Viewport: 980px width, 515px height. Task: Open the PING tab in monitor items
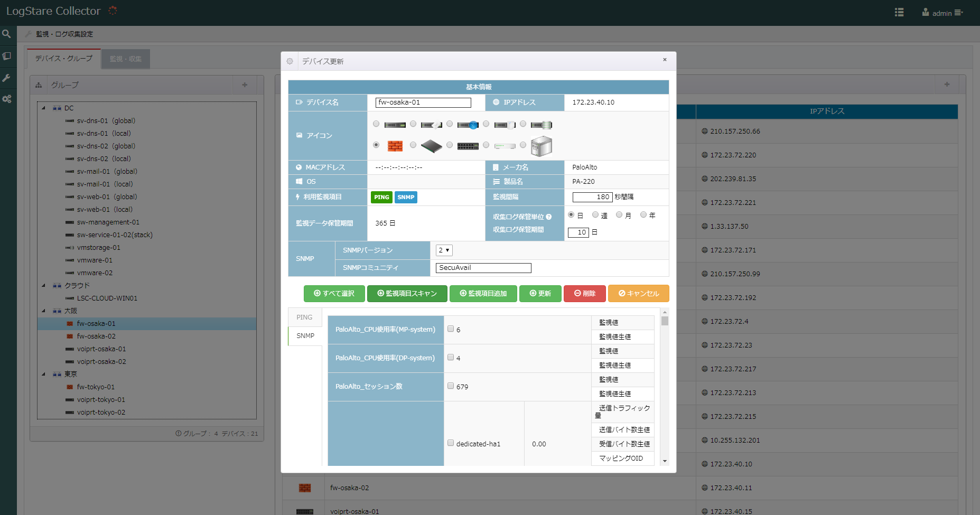coord(305,317)
